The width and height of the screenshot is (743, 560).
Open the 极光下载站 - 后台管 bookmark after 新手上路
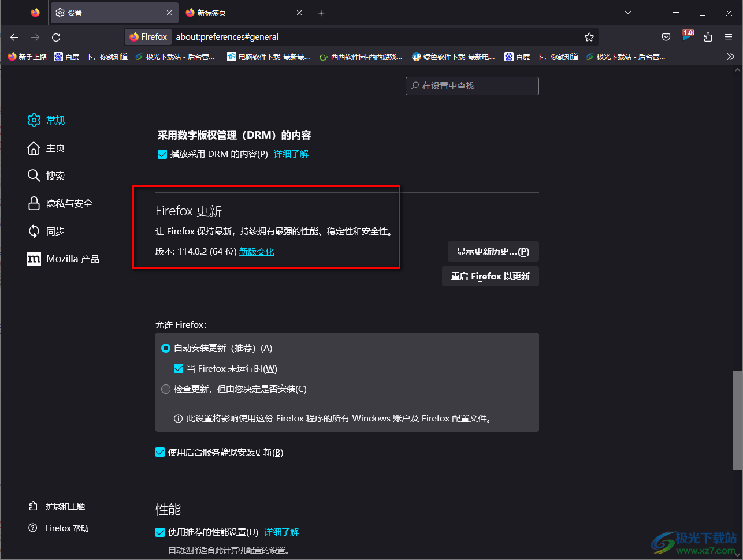176,57
